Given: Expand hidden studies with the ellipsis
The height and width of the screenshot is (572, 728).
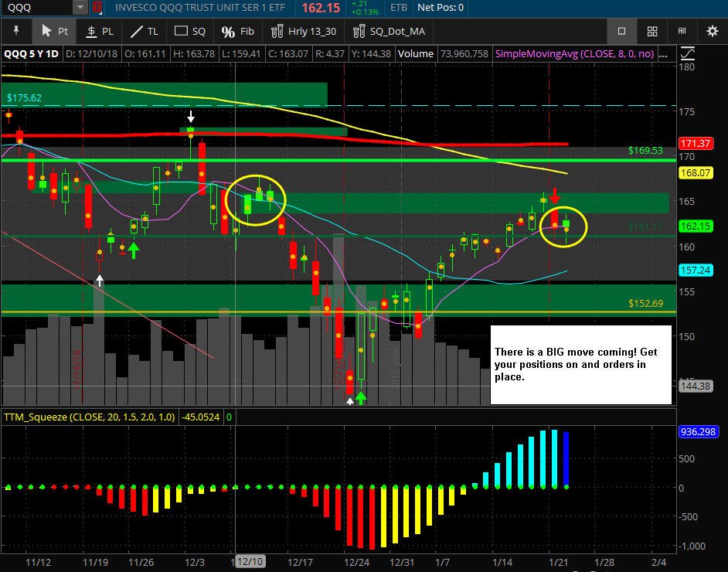Looking at the screenshot, I should 664,54.
